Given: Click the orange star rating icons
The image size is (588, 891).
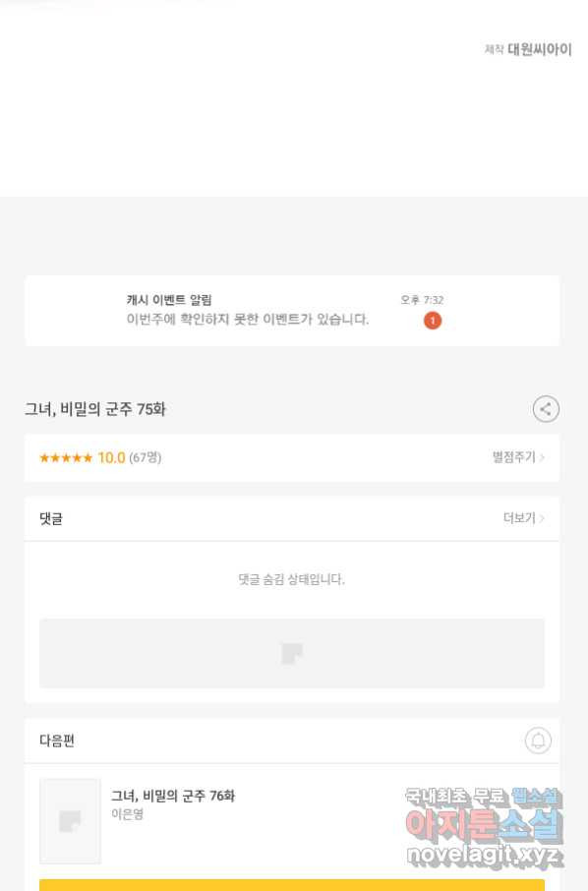Looking at the screenshot, I should coord(66,458).
